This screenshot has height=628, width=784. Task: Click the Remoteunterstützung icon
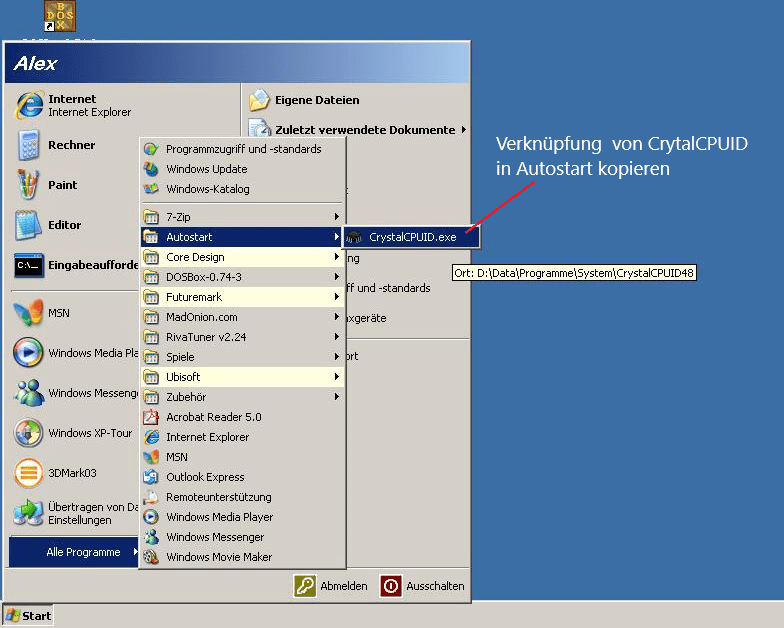(x=151, y=497)
